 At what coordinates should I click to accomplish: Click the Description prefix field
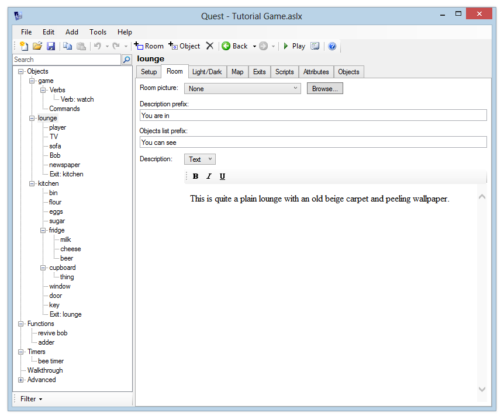pos(313,115)
